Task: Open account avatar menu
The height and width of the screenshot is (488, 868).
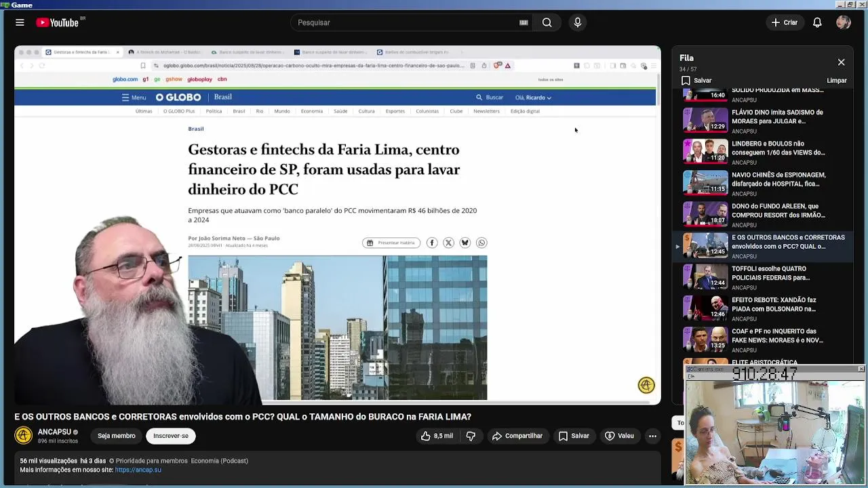Action: 844,22
